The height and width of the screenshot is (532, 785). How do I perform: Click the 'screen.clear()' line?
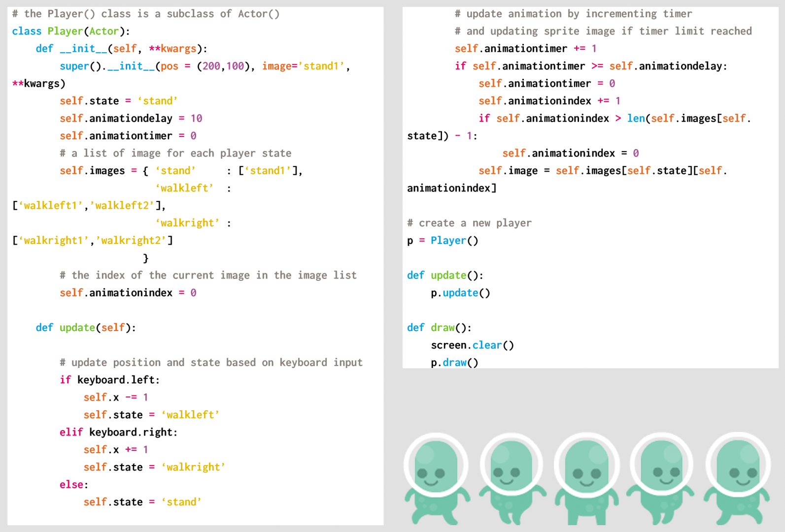(472, 345)
